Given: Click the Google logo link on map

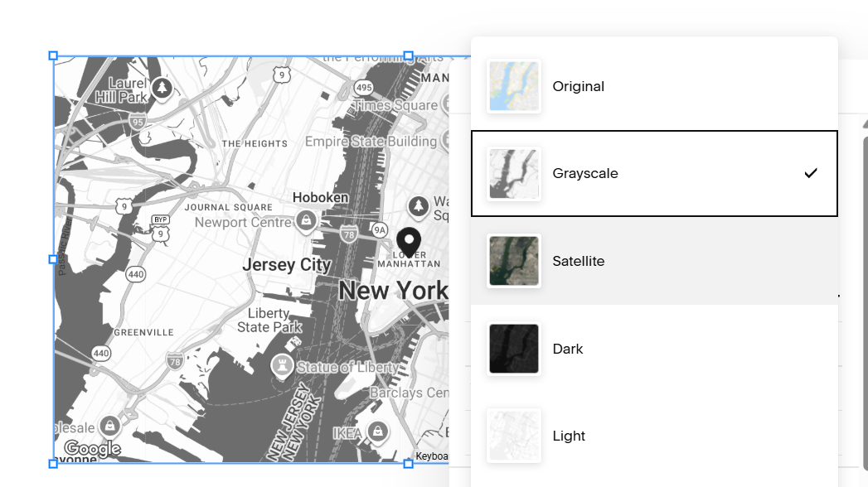Looking at the screenshot, I should point(93,448).
